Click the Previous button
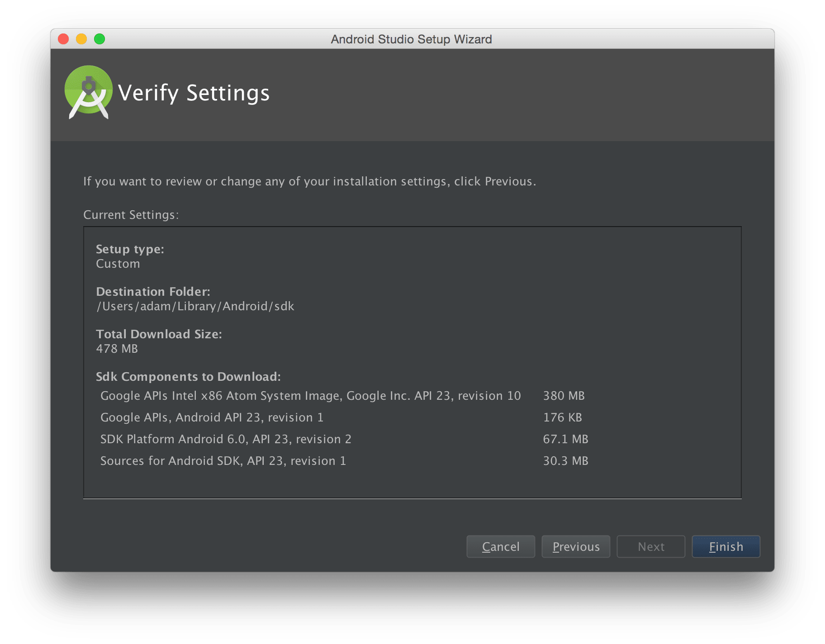 (576, 547)
